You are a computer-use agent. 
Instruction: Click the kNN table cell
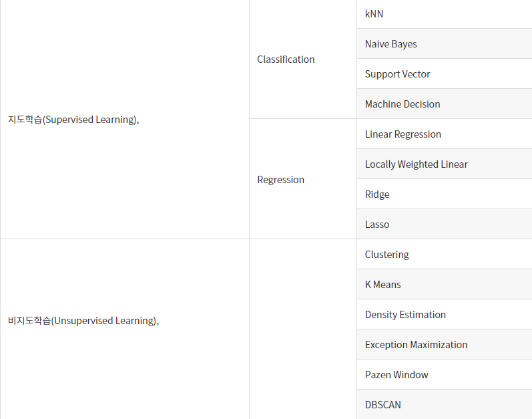(444, 14)
